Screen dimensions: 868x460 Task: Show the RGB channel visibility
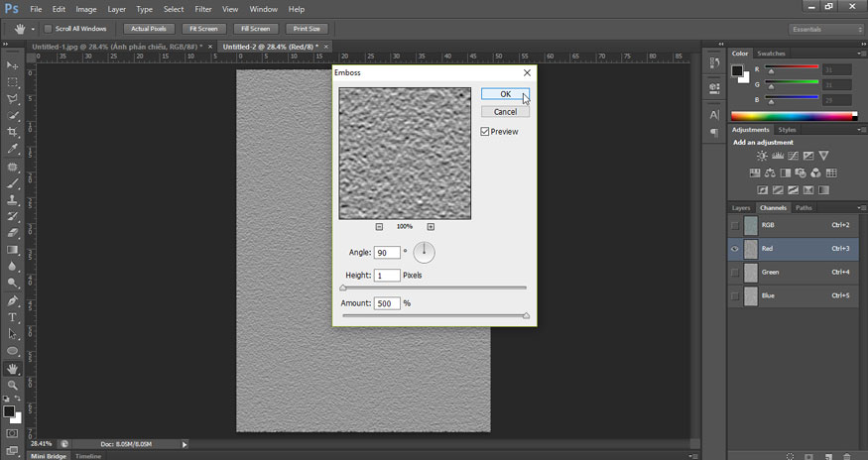coord(735,225)
